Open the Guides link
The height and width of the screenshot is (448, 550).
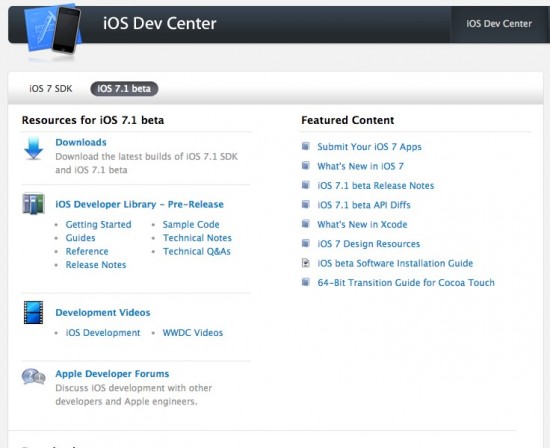point(80,238)
